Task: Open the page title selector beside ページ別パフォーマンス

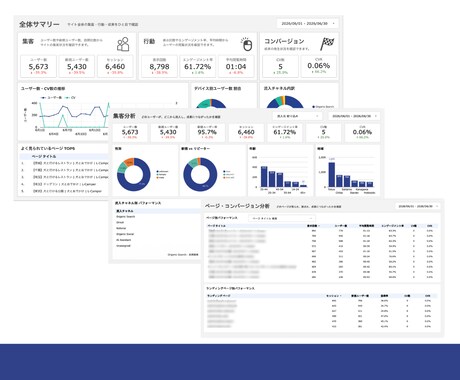Action: (282, 218)
